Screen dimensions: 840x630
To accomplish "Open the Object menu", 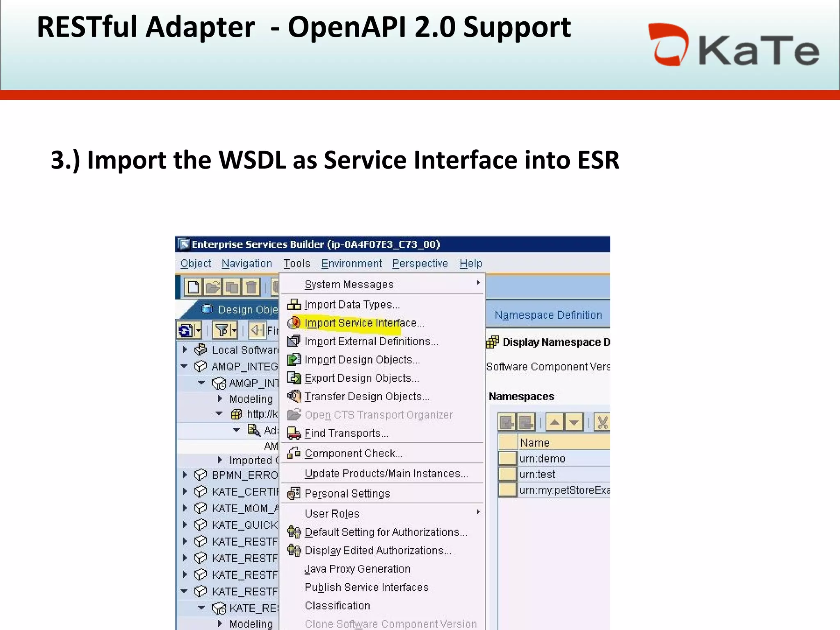I will 196,263.
